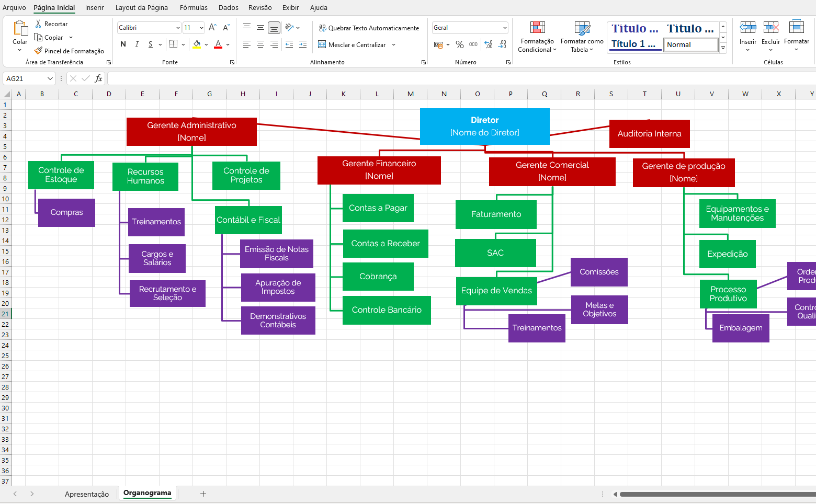This screenshot has height=504, width=816.
Task: Click the insert function fx icon
Action: pos(98,78)
